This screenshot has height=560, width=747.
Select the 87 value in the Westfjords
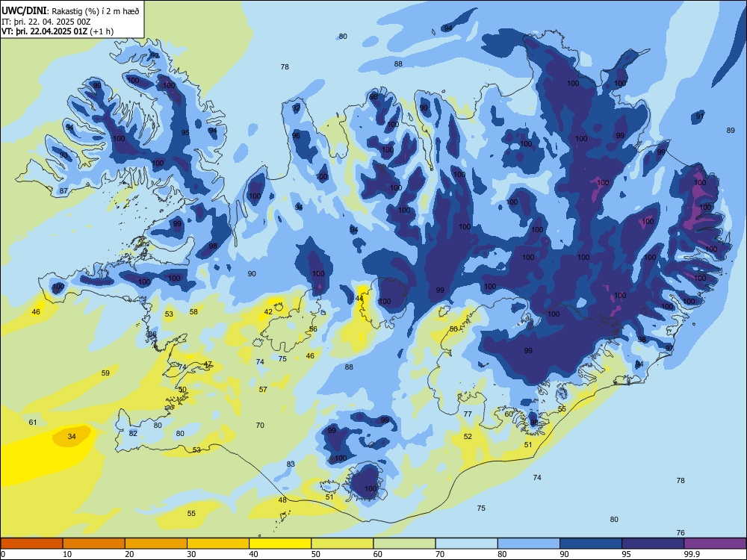(63, 190)
